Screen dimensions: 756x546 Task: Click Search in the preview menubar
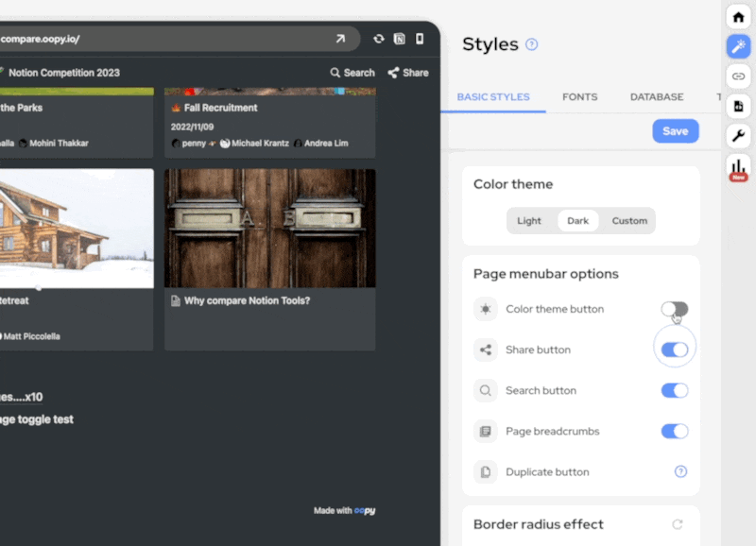coord(352,73)
